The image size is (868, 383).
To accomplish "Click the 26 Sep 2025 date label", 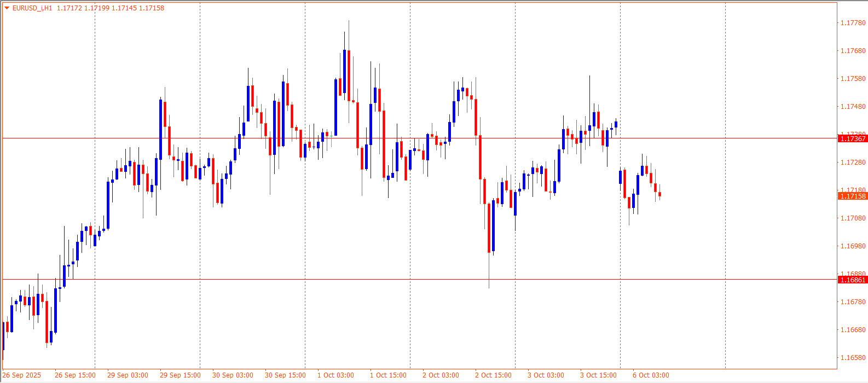I will tap(21, 375).
